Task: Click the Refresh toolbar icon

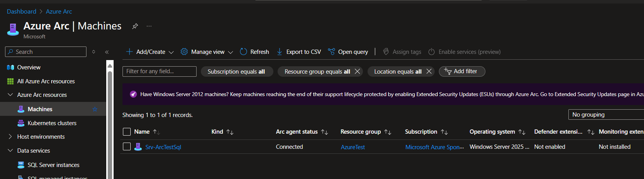Action: [x=243, y=52]
